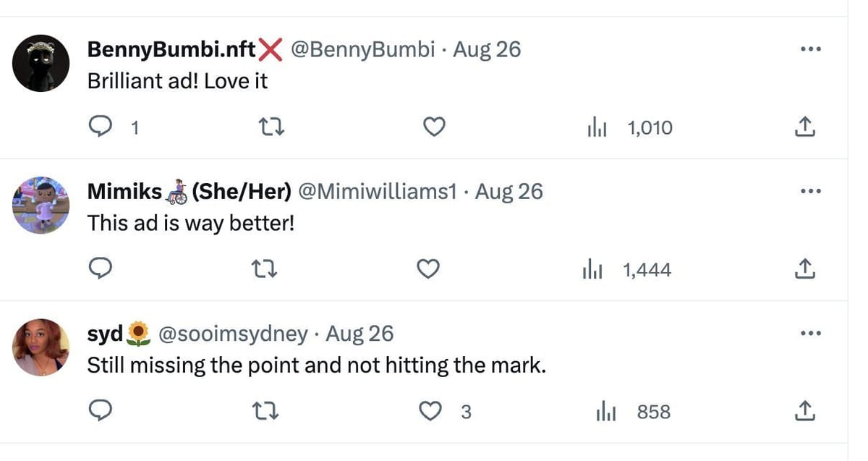Reply to syd's tweet
The image size is (868, 461).
click(99, 412)
